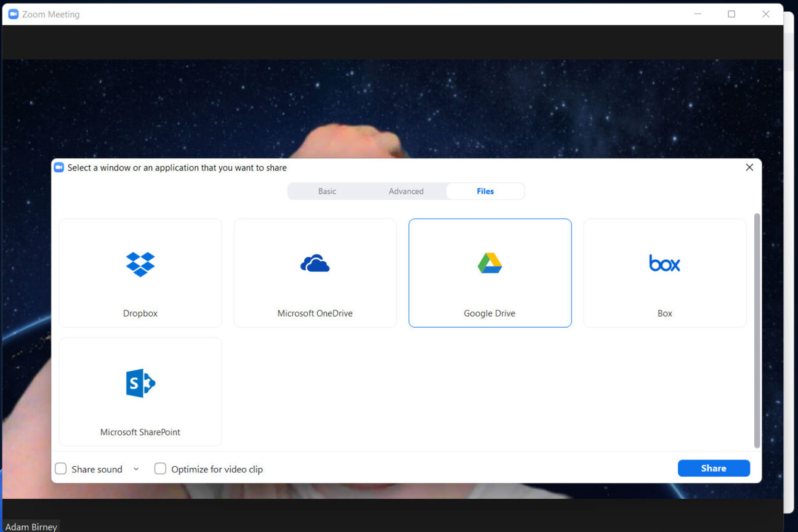The height and width of the screenshot is (532, 798).
Task: Choose Google Drive as the share source
Action: tap(490, 273)
